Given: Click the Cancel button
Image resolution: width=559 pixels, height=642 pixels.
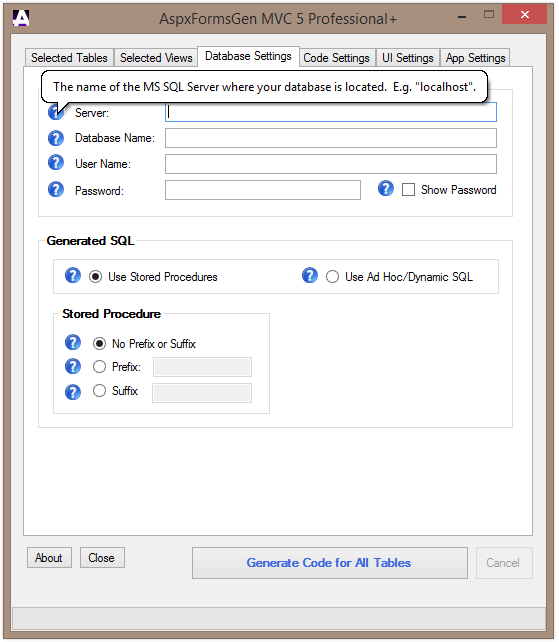Looking at the screenshot, I should [x=504, y=563].
